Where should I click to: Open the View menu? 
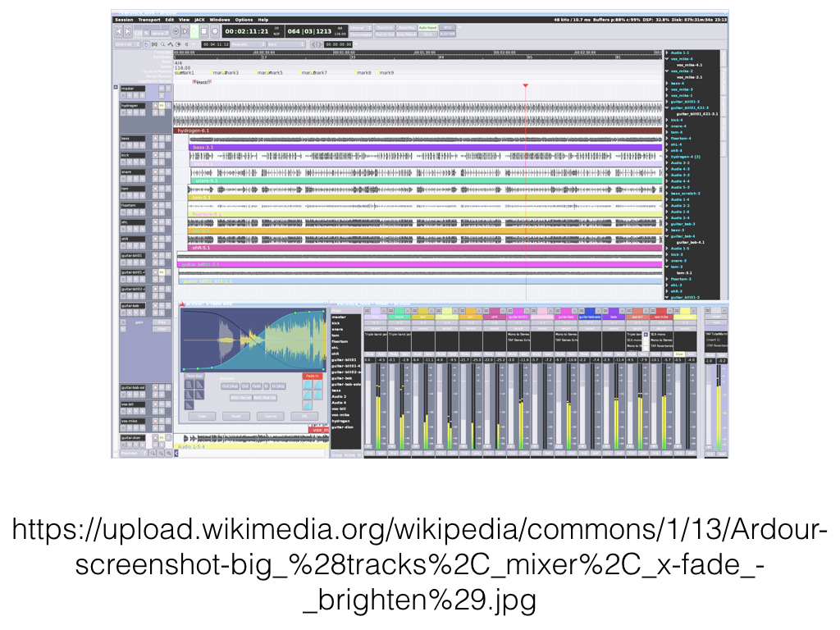[184, 20]
